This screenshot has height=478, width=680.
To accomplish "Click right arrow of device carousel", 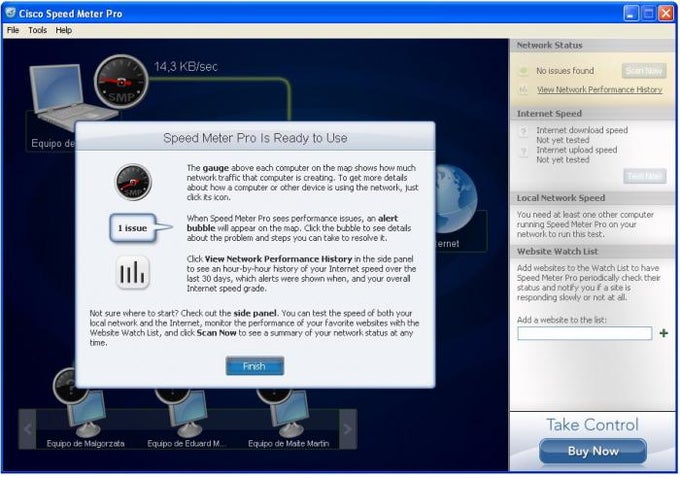I will [x=348, y=429].
